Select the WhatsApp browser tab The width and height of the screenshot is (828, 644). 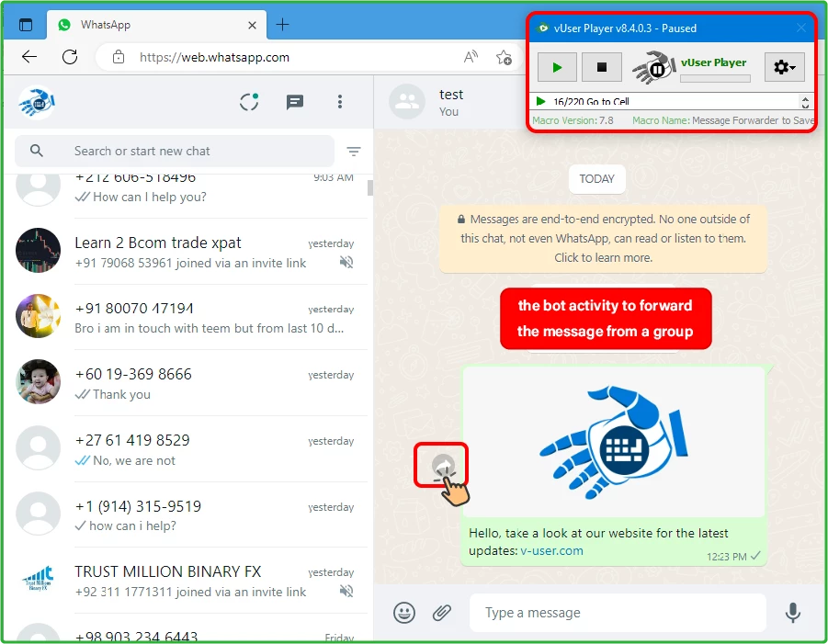click(157, 25)
